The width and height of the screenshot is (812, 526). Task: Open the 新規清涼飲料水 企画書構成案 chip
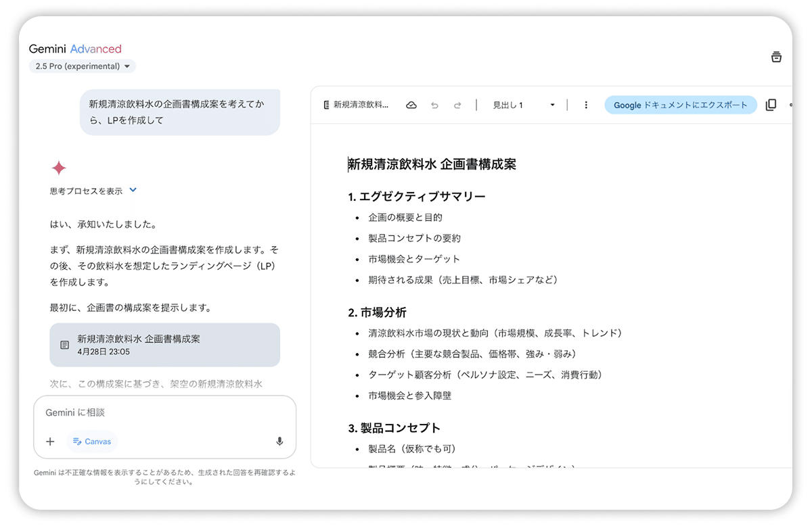click(164, 345)
